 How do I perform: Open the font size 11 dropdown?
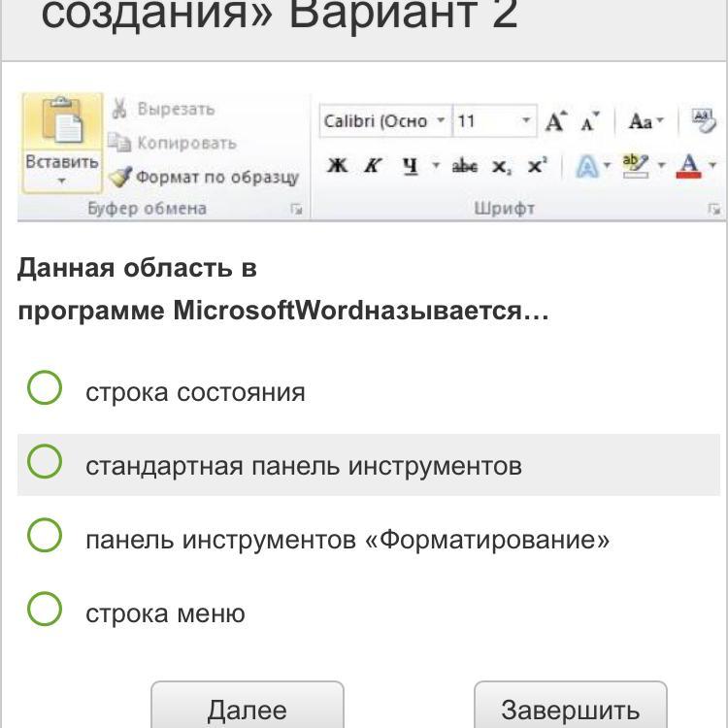pyautogui.click(x=526, y=120)
